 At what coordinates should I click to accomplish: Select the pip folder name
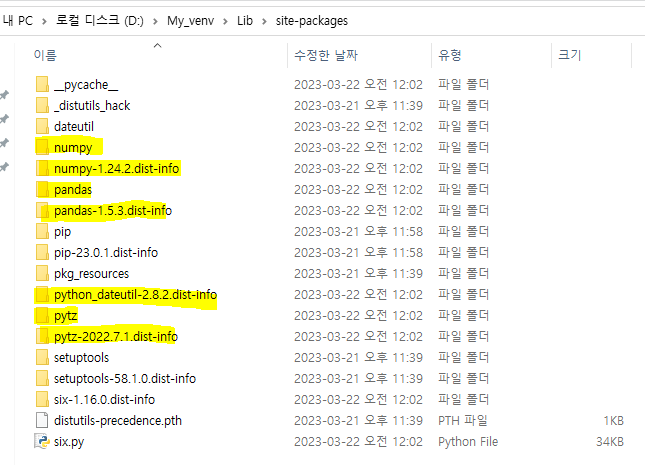click(63, 232)
